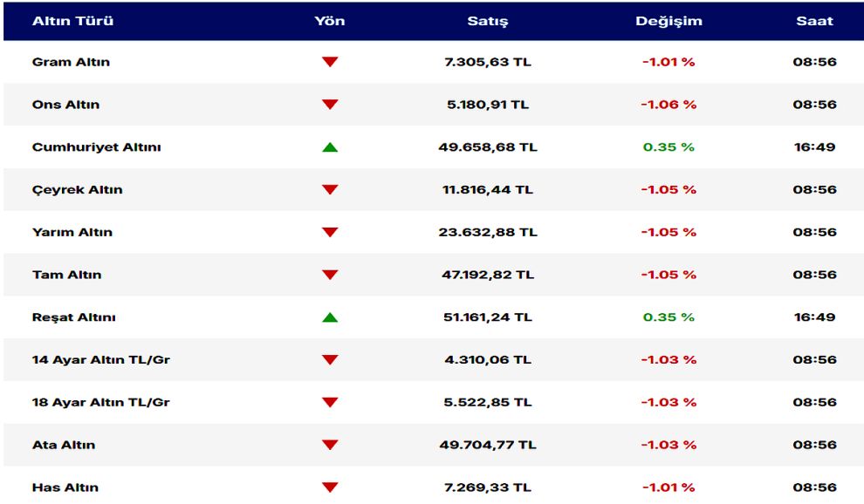The image size is (864, 504).
Task: Click the Ons Altın price 5.180,91 TL
Action: 487,105
